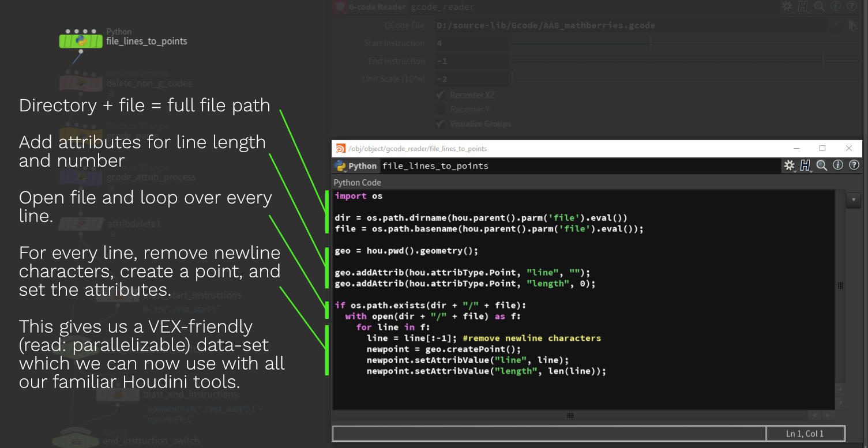Open gear settings menu in Python window
This screenshot has height=448, width=868.
click(789, 165)
